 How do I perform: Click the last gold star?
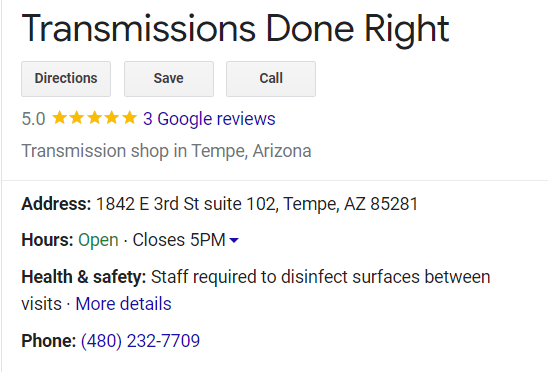(129, 118)
